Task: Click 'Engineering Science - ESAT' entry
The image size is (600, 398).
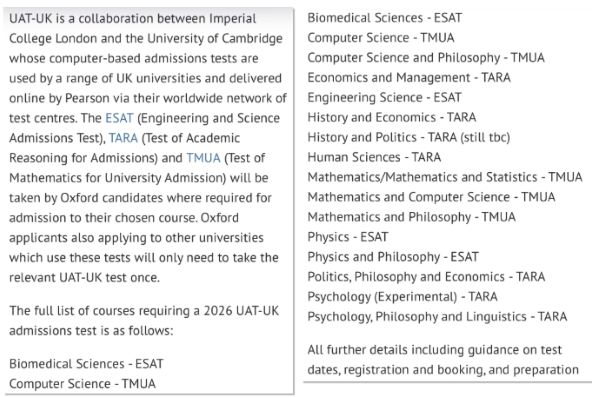Action: 385,97
